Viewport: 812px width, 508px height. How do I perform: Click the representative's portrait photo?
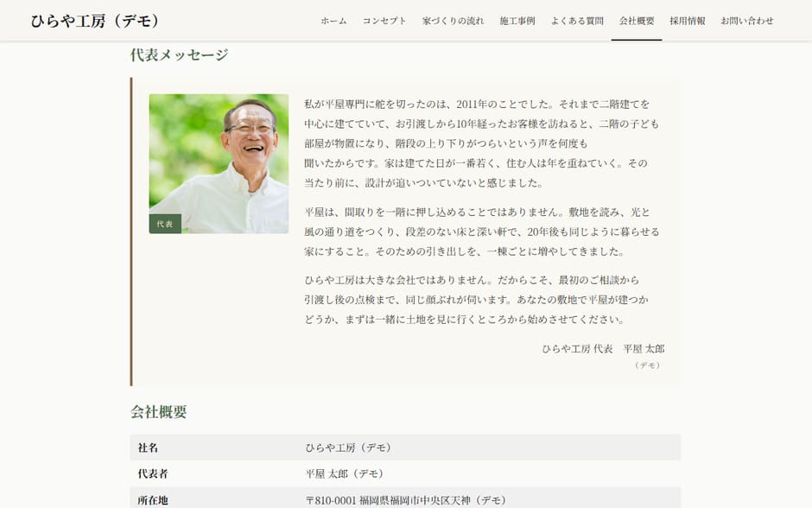click(219, 163)
